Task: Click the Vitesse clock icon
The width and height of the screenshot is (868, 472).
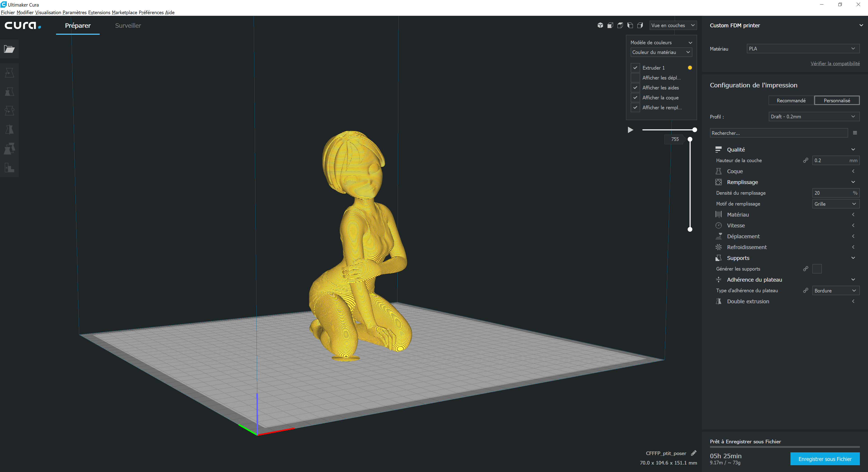Action: tap(718, 225)
